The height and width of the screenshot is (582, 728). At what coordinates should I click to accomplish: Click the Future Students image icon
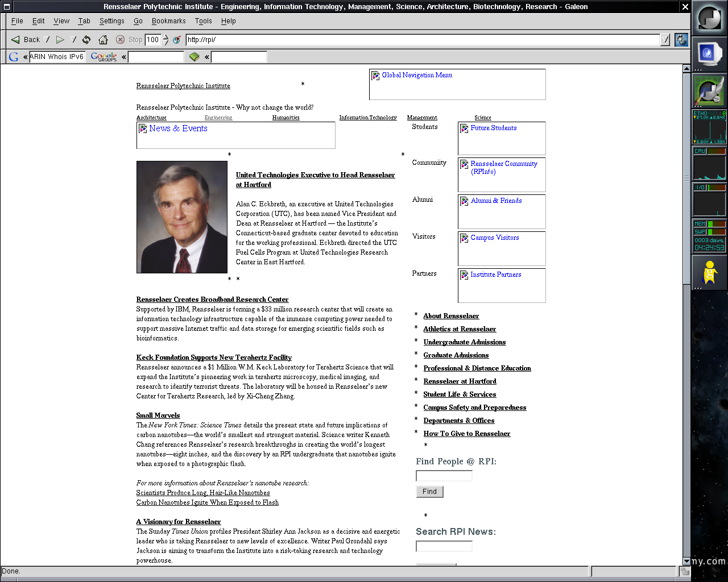[x=464, y=128]
